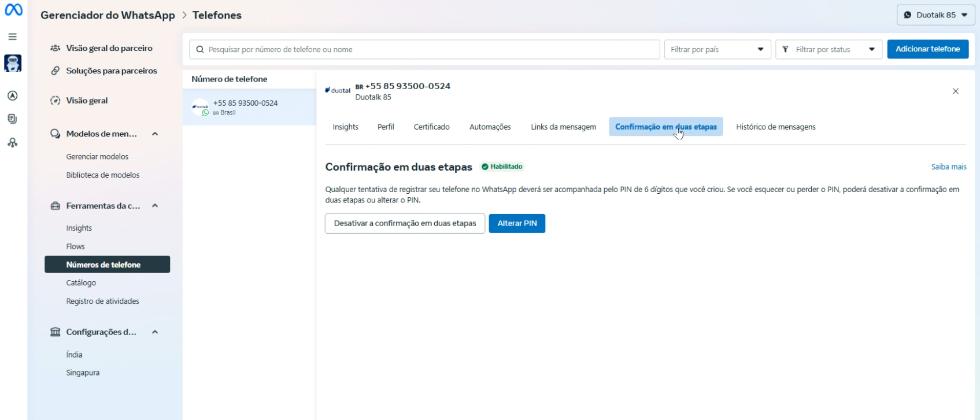Open the Duotalk 85 account selector
This screenshot has height=420, width=980.
coord(935,15)
